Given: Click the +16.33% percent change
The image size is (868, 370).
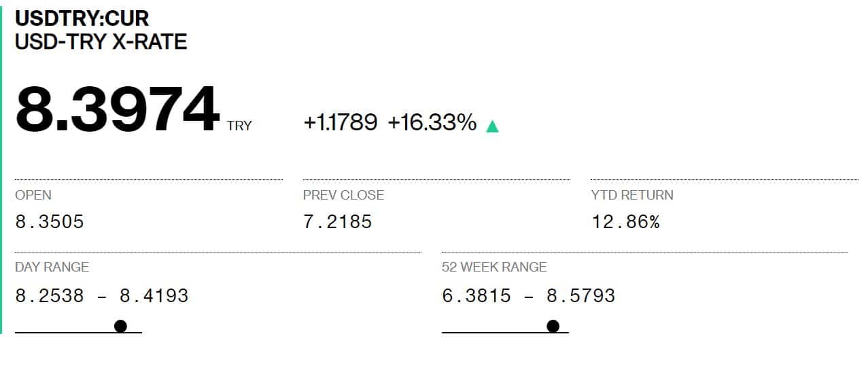Looking at the screenshot, I should pos(432,123).
